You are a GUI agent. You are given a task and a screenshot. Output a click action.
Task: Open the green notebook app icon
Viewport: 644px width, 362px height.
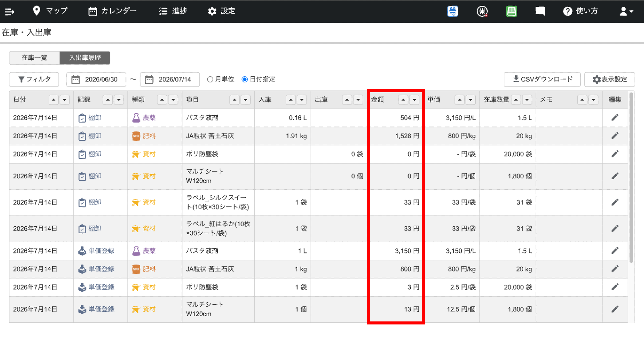512,11
